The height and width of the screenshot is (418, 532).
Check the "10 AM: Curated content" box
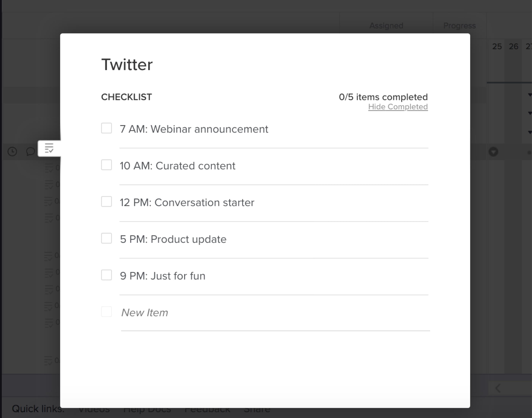click(106, 165)
